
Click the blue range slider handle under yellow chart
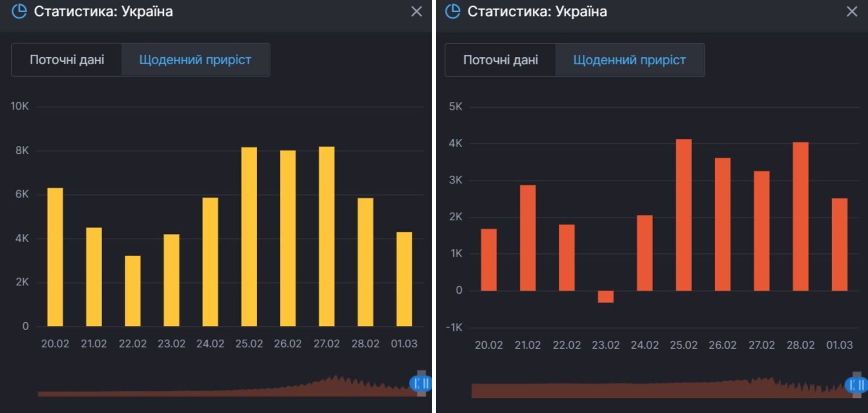pos(420,383)
